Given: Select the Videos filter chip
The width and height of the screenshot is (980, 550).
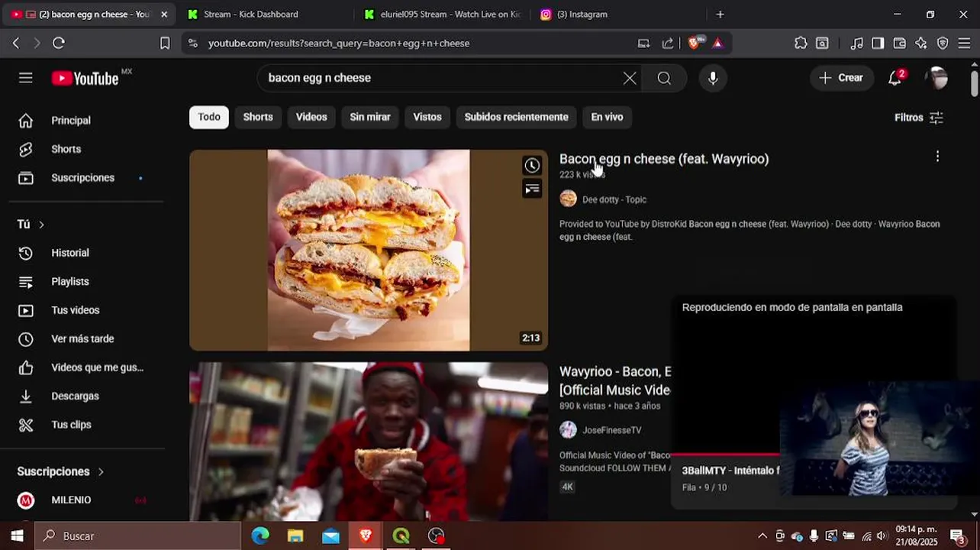Looking at the screenshot, I should point(311,117).
